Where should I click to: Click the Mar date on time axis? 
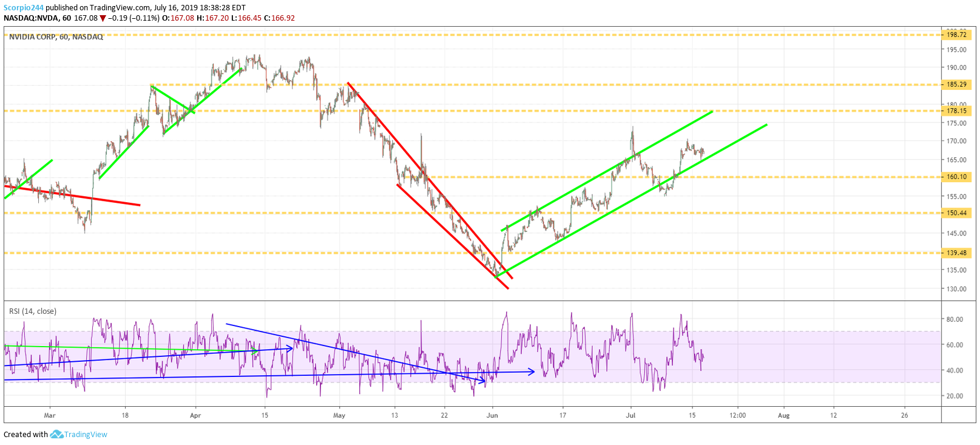pos(50,415)
